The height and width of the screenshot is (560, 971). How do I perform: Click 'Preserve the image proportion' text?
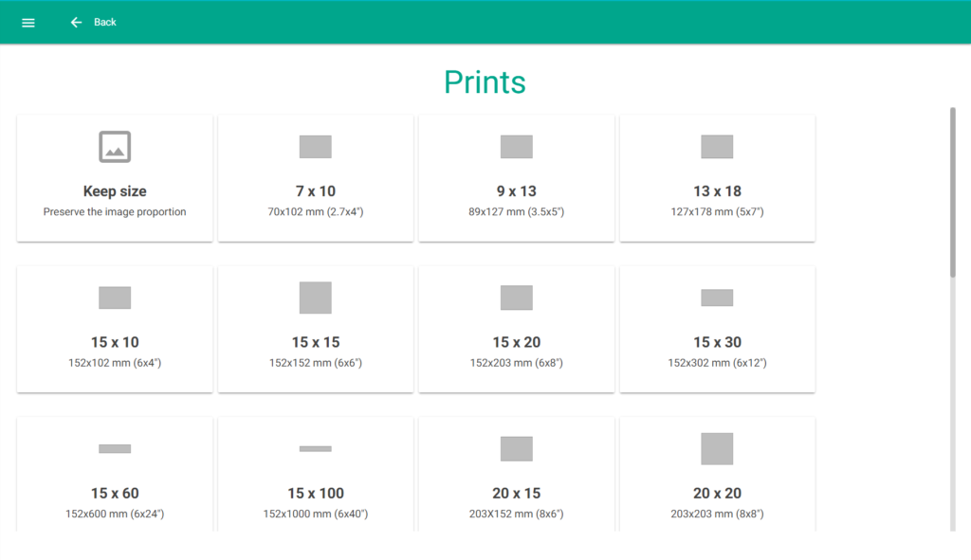(x=115, y=211)
